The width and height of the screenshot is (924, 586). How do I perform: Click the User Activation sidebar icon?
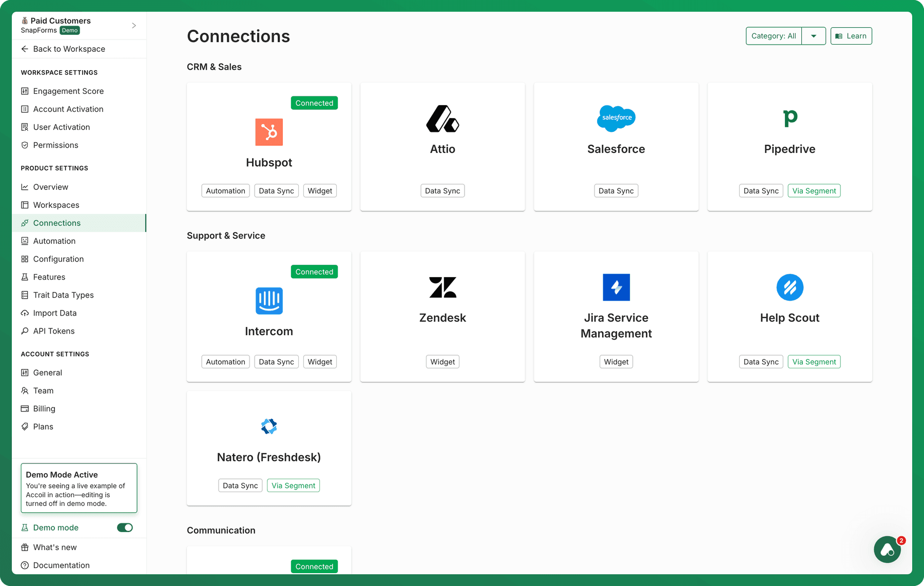(x=25, y=127)
